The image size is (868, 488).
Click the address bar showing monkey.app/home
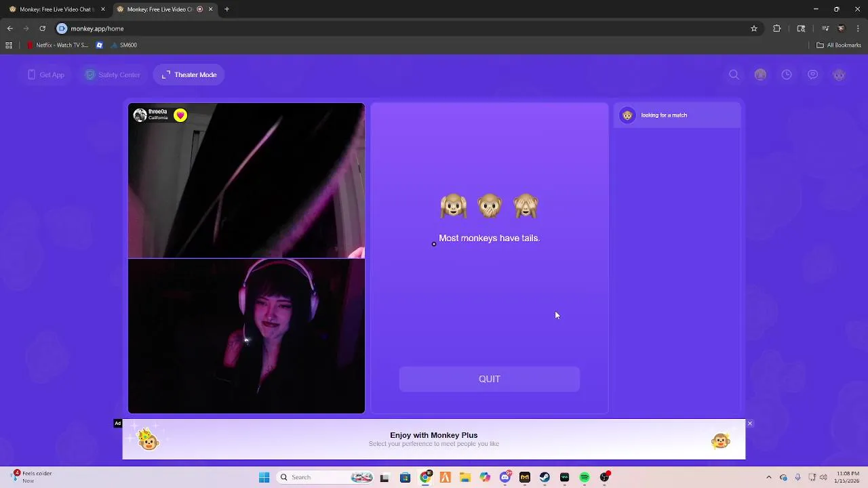point(407,28)
